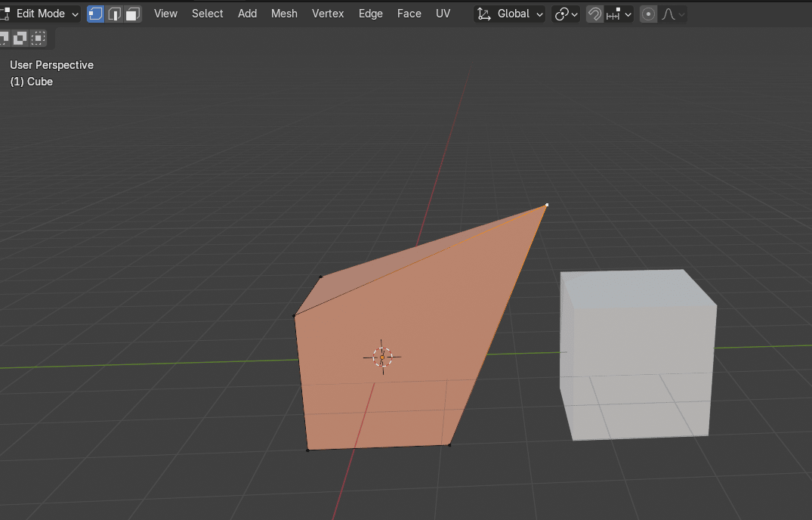Click the dashed-square selection mode icon

pyautogui.click(x=39, y=37)
